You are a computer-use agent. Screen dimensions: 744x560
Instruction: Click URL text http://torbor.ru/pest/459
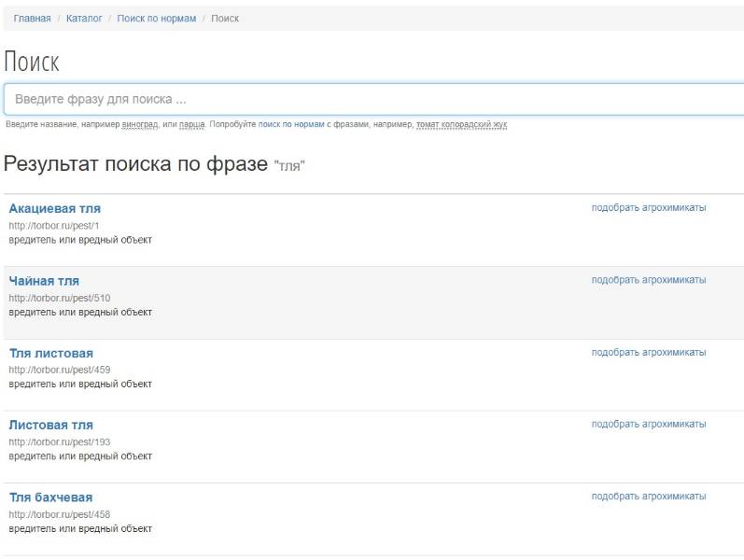60,370
